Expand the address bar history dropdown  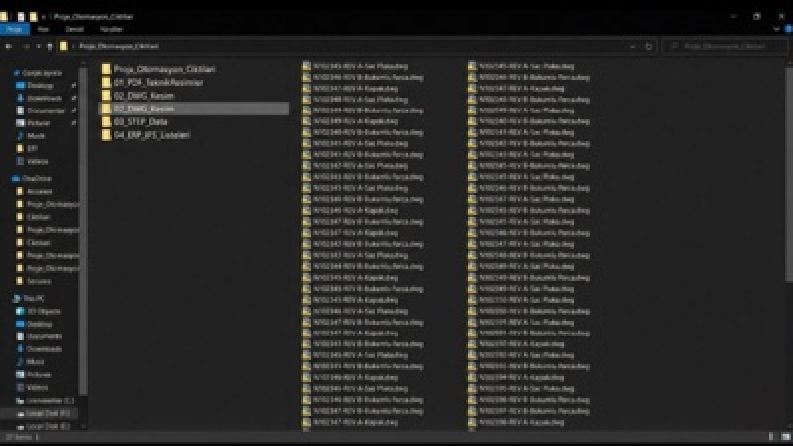[x=633, y=46]
